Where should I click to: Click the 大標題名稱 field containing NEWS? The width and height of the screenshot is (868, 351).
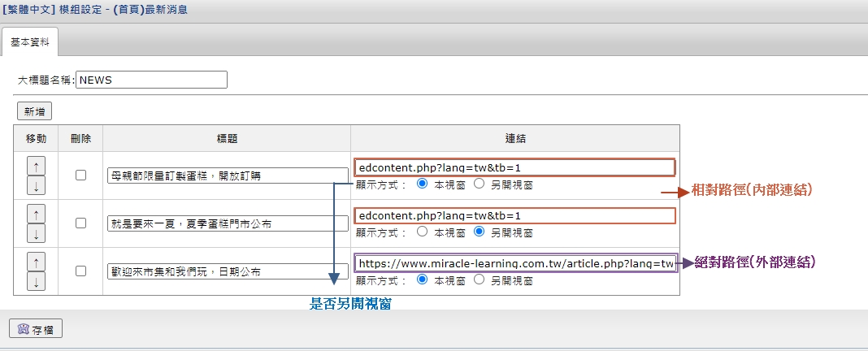(x=151, y=80)
